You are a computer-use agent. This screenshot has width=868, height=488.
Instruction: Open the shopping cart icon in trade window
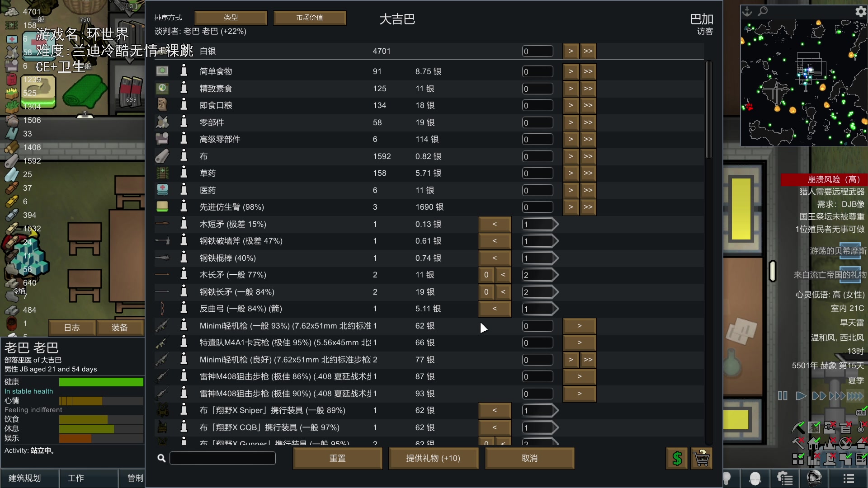coord(701,459)
